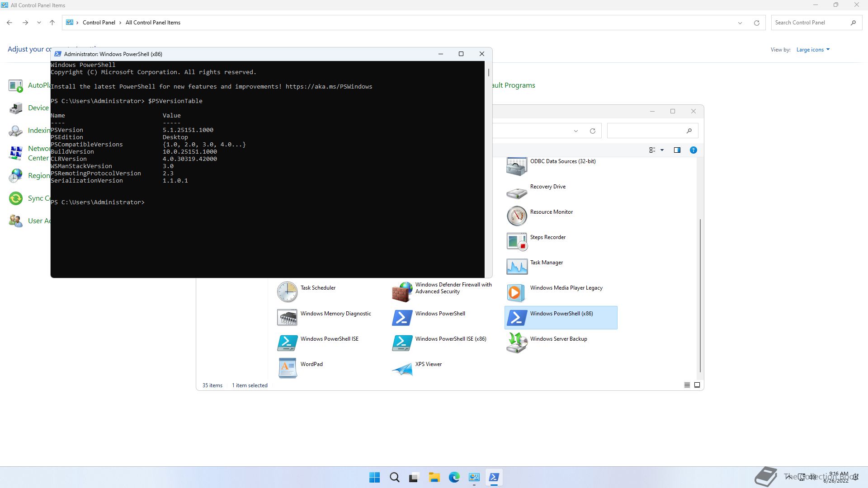
Task: Maximize the PowerShell window
Action: pos(461,54)
